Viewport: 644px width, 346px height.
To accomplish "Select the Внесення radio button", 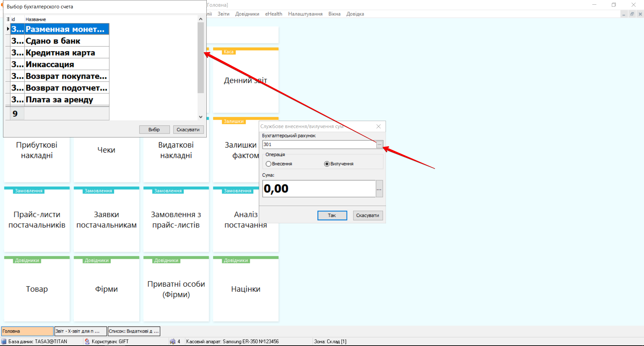I will coord(268,164).
